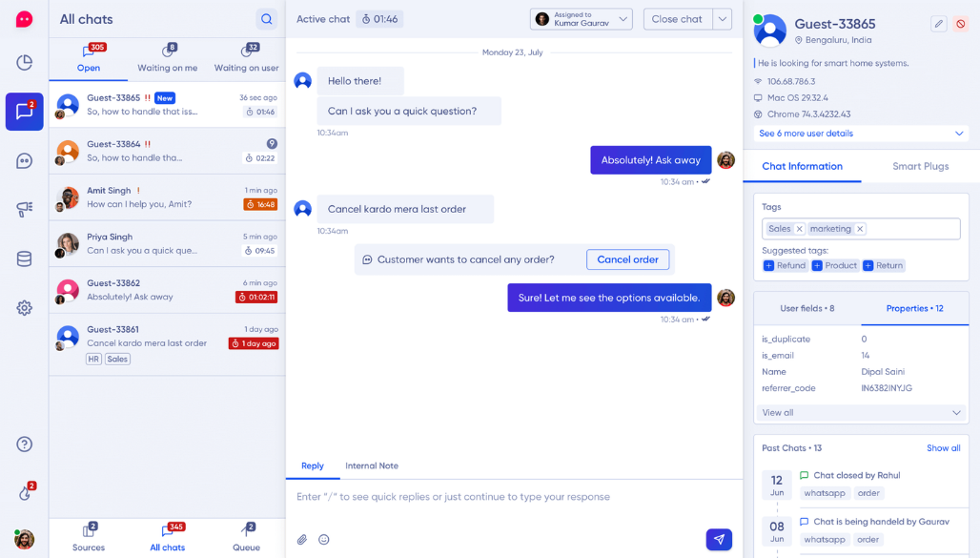Open the All chats bottom tab
The height and width of the screenshot is (558, 980).
click(168, 538)
